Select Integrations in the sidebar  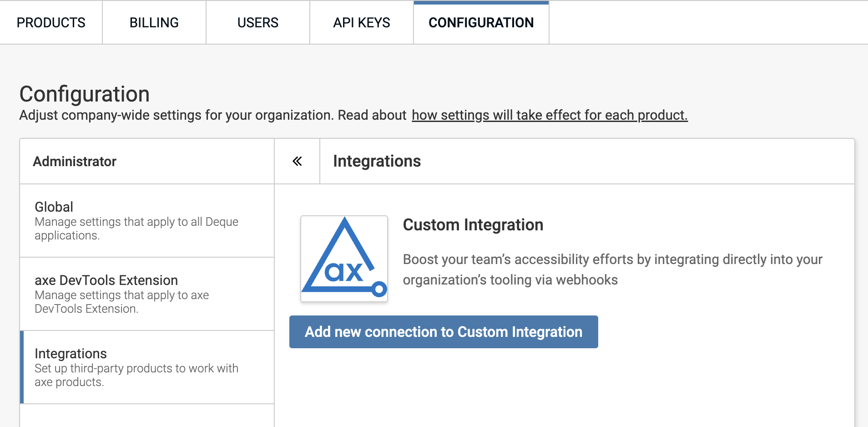pyautogui.click(x=71, y=353)
